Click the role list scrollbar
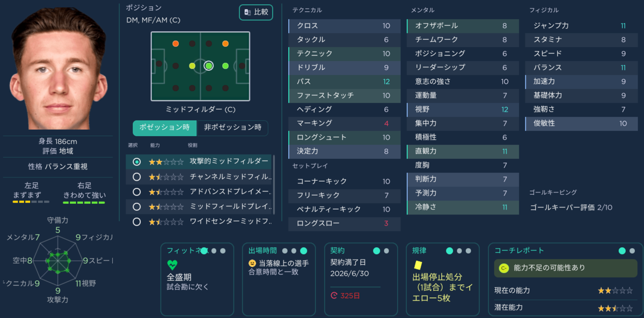 pos(274,184)
